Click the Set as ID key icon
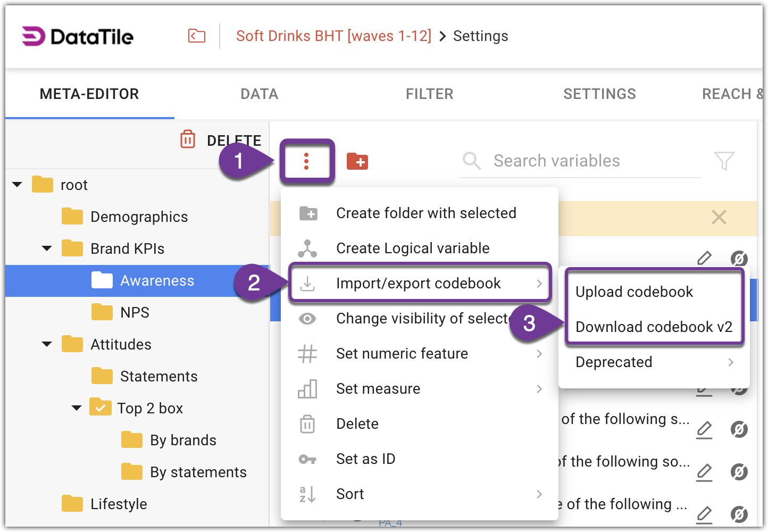The width and height of the screenshot is (768, 532). (x=307, y=459)
